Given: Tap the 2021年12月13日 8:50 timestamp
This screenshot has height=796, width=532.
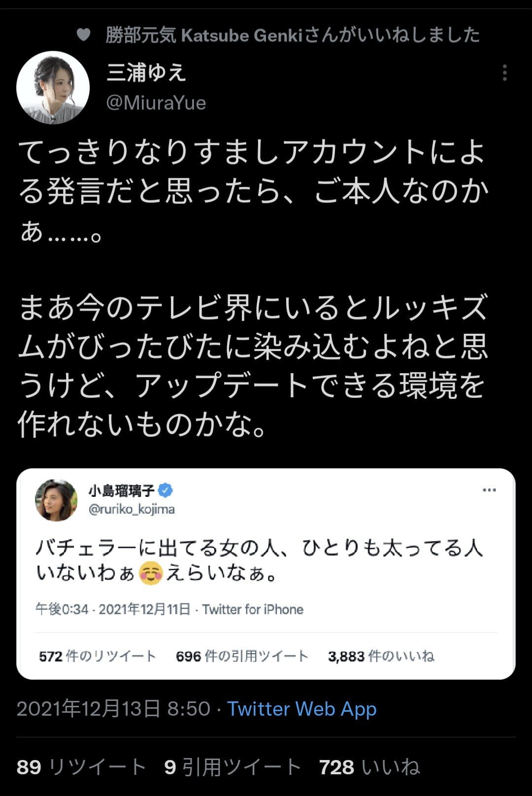Looking at the screenshot, I should (114, 709).
